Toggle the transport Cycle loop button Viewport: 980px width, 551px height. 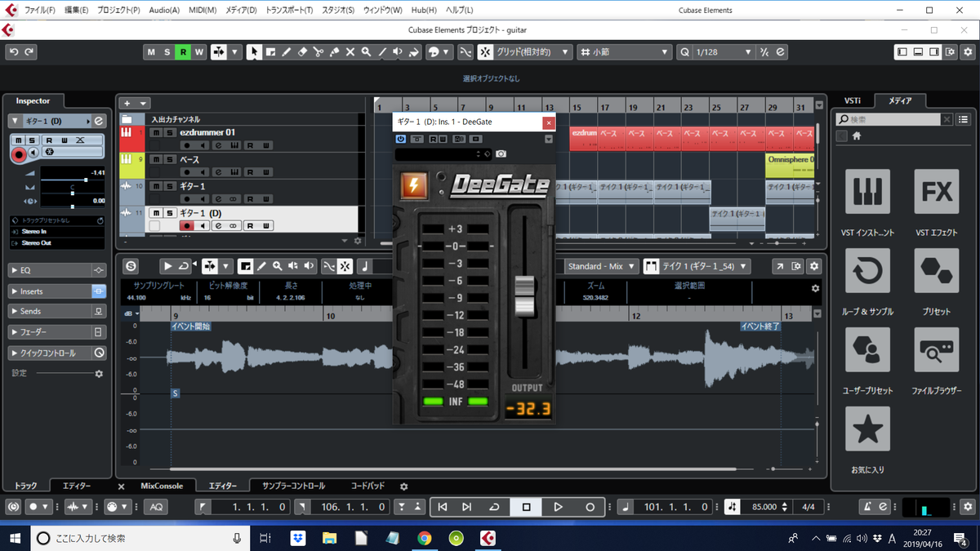[495, 507]
